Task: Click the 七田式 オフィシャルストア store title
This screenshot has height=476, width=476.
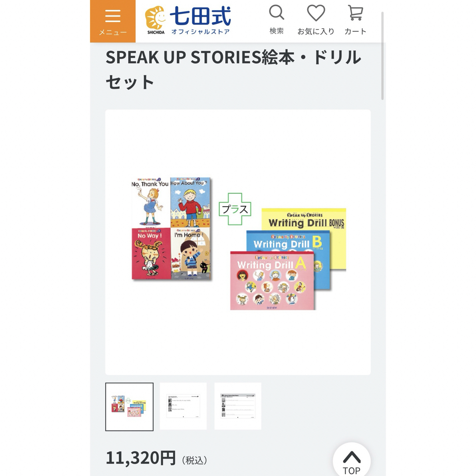Action: [x=201, y=20]
